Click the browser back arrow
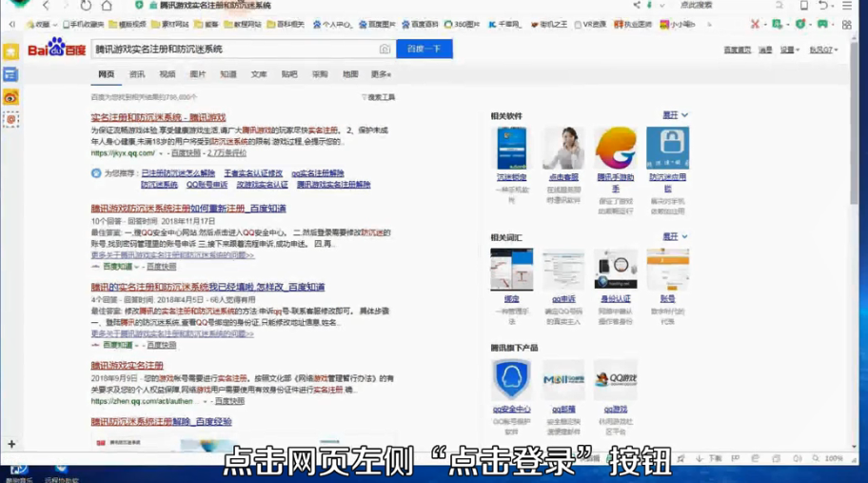The height and width of the screenshot is (483, 868). click(46, 6)
